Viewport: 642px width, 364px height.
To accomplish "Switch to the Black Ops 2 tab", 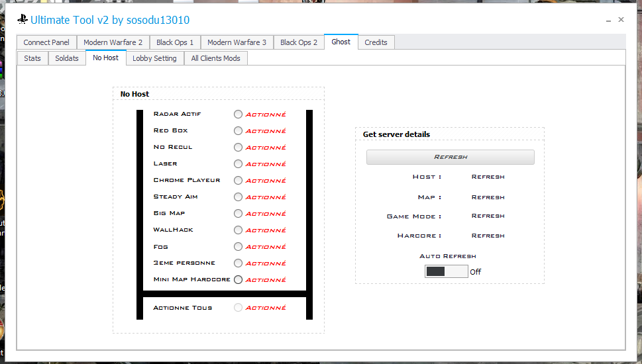I will (x=299, y=42).
